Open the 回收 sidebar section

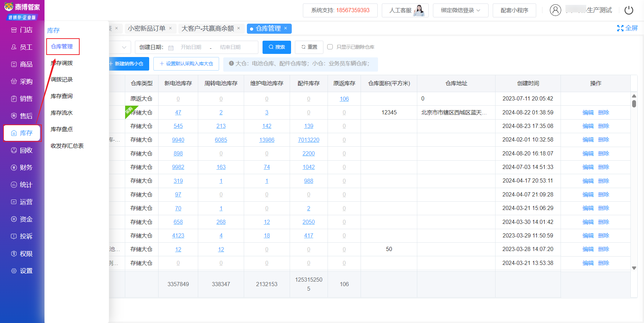pos(22,150)
